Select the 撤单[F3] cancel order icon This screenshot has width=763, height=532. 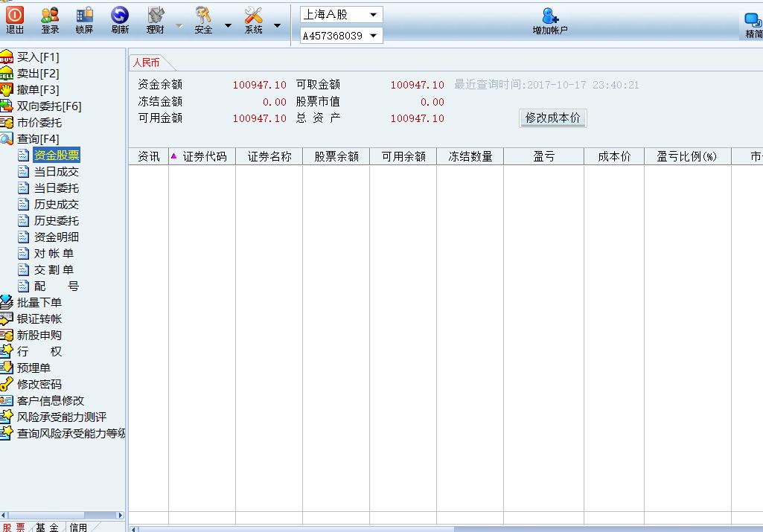6,89
